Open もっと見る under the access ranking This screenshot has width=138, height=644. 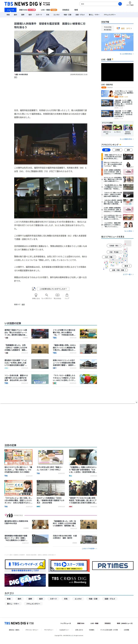129,231
